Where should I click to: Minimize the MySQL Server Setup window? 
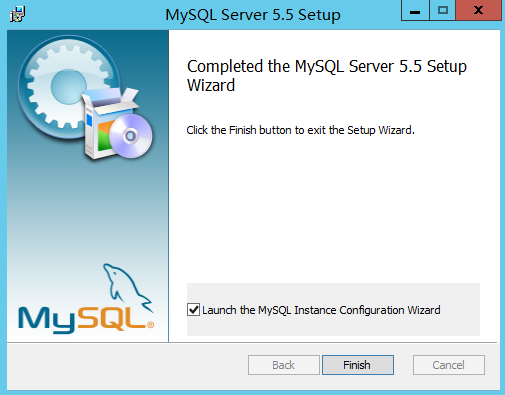pos(415,11)
